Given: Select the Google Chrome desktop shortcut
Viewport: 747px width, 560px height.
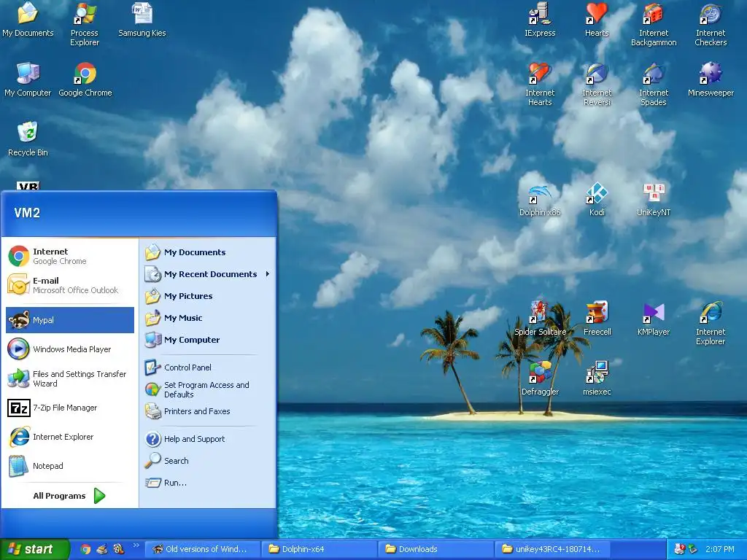Looking at the screenshot, I should [x=85, y=80].
